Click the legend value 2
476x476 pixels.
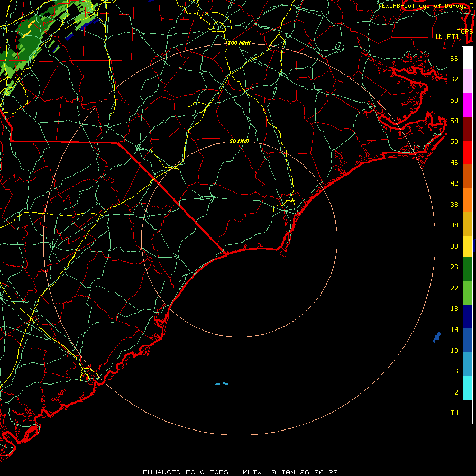click(456, 392)
